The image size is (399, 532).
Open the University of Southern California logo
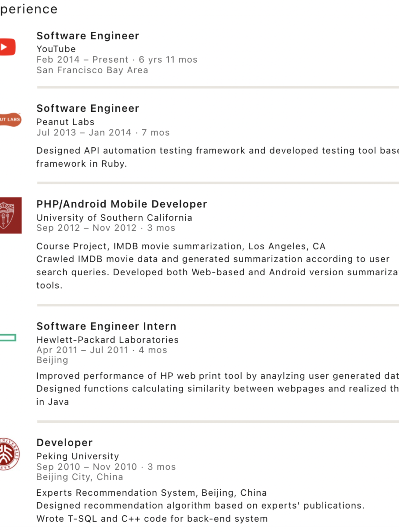click(x=10, y=215)
